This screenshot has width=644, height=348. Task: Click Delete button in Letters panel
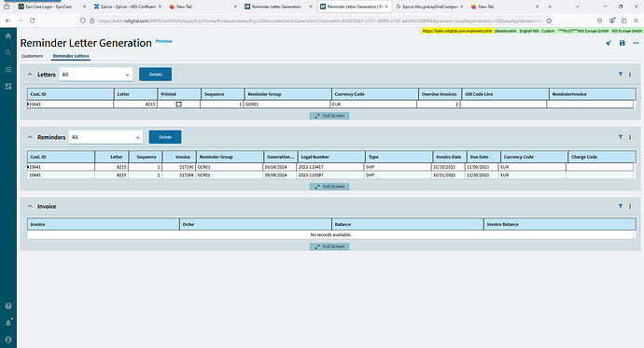pos(155,75)
